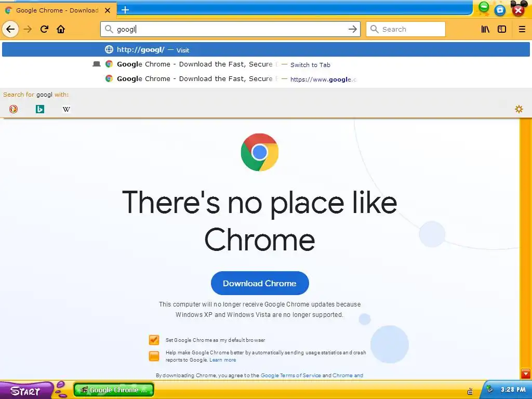Open the Library toolbar icon
The image size is (532, 399).
tap(486, 29)
